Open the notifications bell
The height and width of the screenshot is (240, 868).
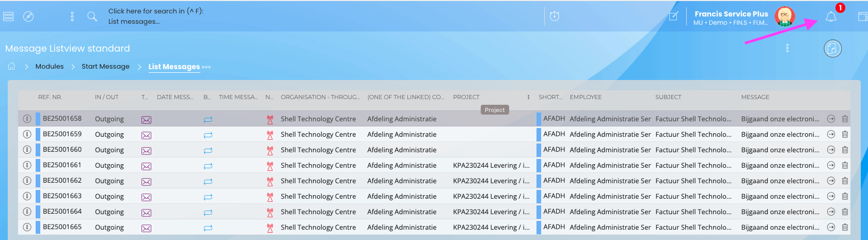click(831, 17)
